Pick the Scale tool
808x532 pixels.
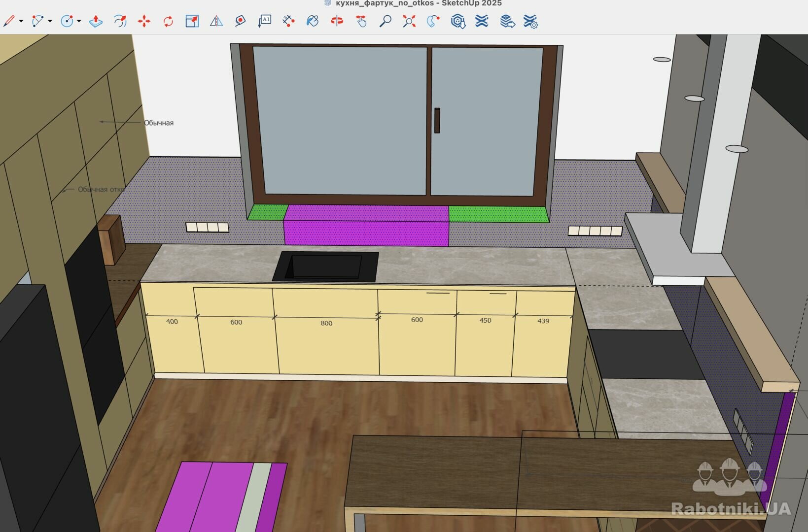coord(192,21)
